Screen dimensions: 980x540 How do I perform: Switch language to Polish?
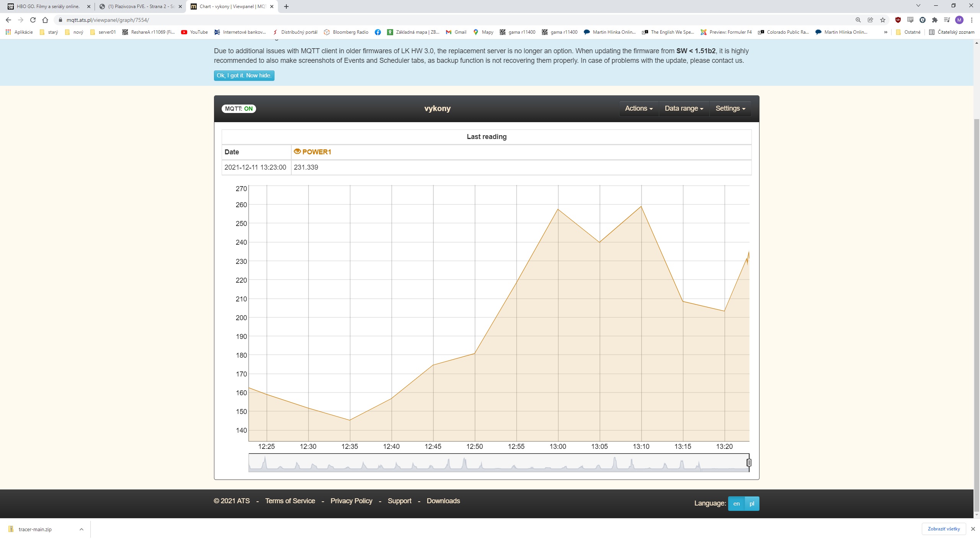(752, 504)
